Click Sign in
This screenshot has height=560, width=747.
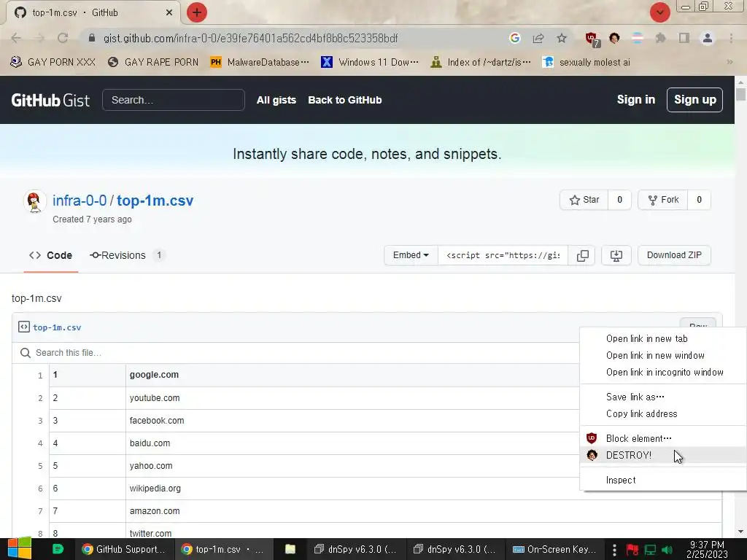(x=636, y=99)
